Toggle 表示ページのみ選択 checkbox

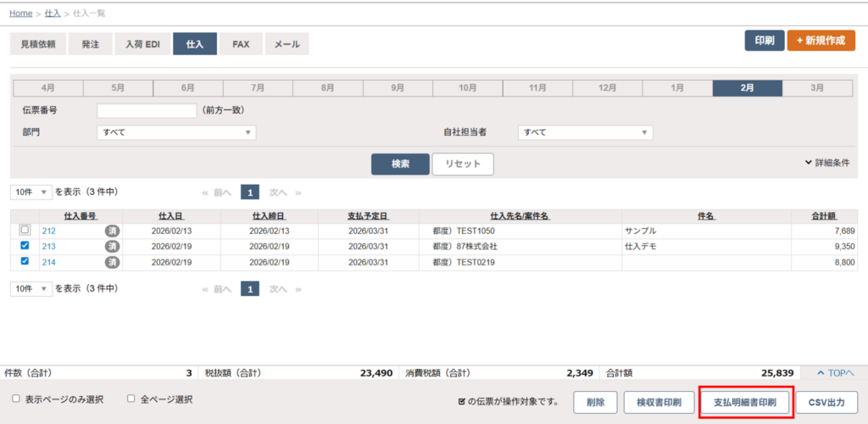click(16, 399)
